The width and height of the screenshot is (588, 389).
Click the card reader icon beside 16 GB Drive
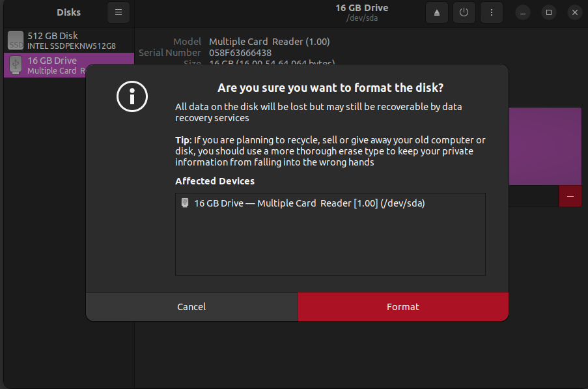coord(14,65)
